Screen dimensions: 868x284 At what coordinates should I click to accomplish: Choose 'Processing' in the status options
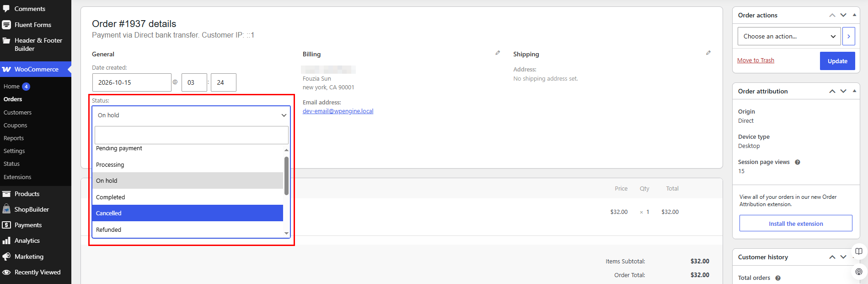[188, 164]
